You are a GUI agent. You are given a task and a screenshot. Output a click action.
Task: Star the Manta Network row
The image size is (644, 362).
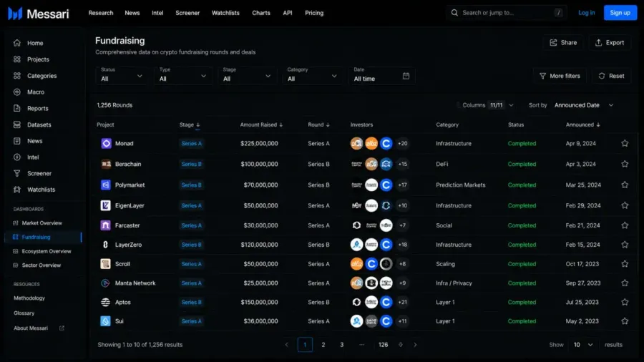click(x=625, y=283)
